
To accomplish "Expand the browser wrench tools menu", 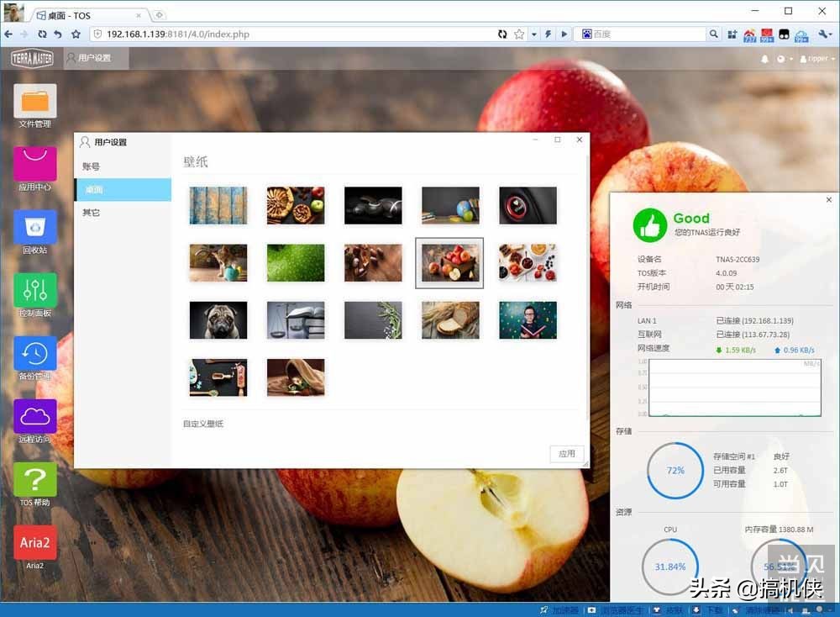I will tap(825, 34).
